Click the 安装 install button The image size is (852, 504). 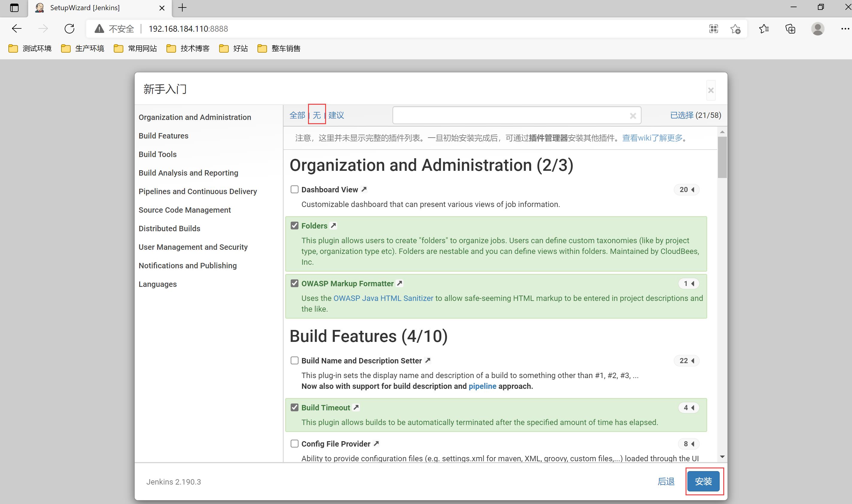(703, 481)
